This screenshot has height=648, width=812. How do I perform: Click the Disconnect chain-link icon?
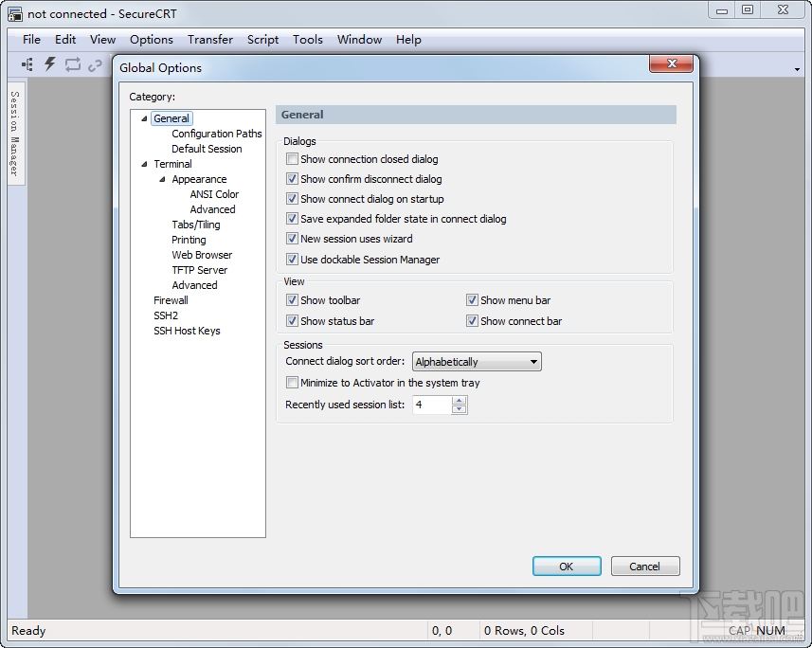(95, 65)
